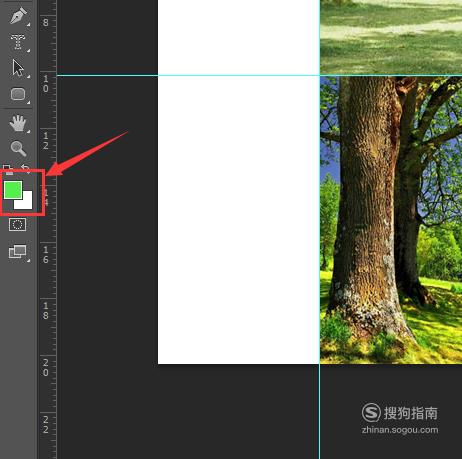Click the white background color swatch
The width and height of the screenshot is (462, 459).
26,203
